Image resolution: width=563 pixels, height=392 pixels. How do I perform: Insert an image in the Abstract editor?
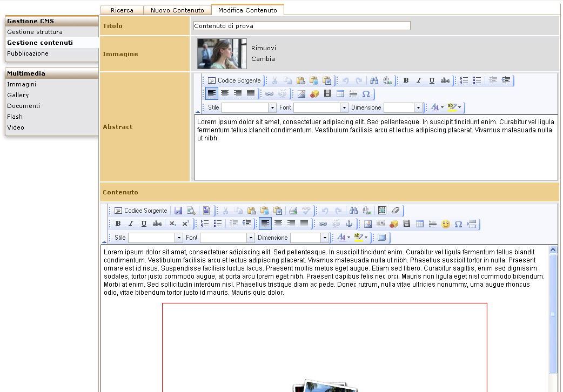301,94
